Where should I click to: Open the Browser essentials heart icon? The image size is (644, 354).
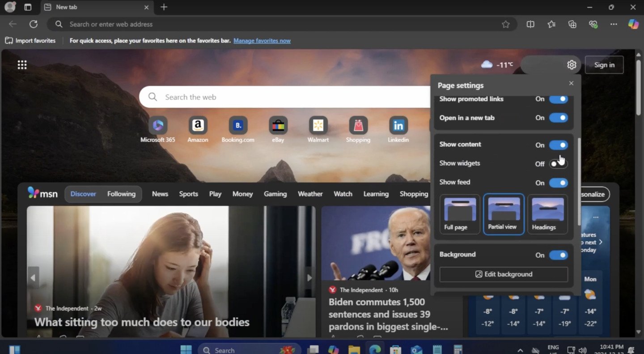(x=593, y=24)
